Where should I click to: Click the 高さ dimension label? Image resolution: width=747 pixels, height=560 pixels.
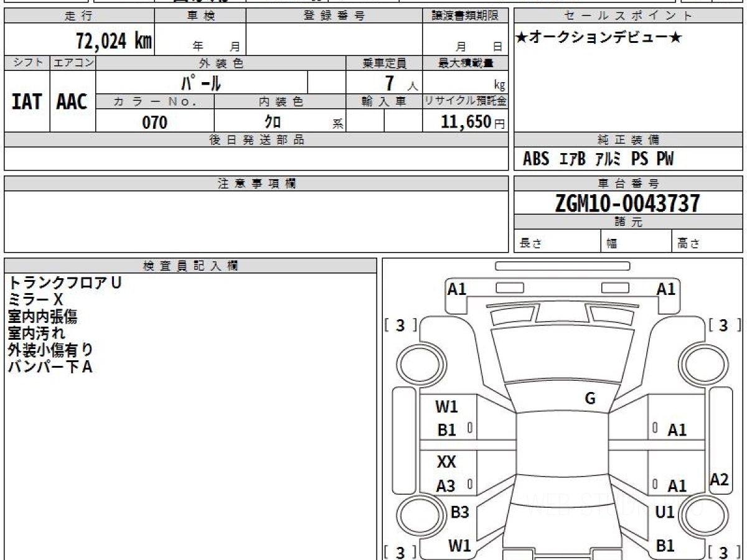point(688,243)
